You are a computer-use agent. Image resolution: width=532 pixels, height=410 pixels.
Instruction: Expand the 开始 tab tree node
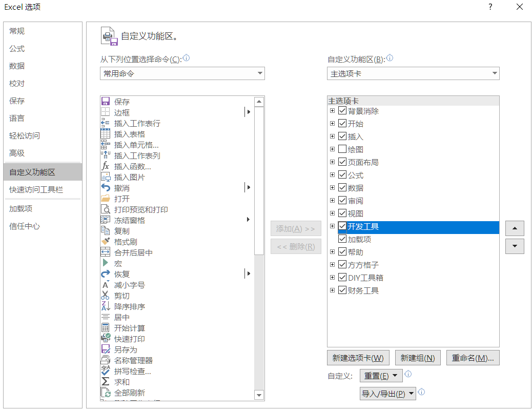[333, 123]
